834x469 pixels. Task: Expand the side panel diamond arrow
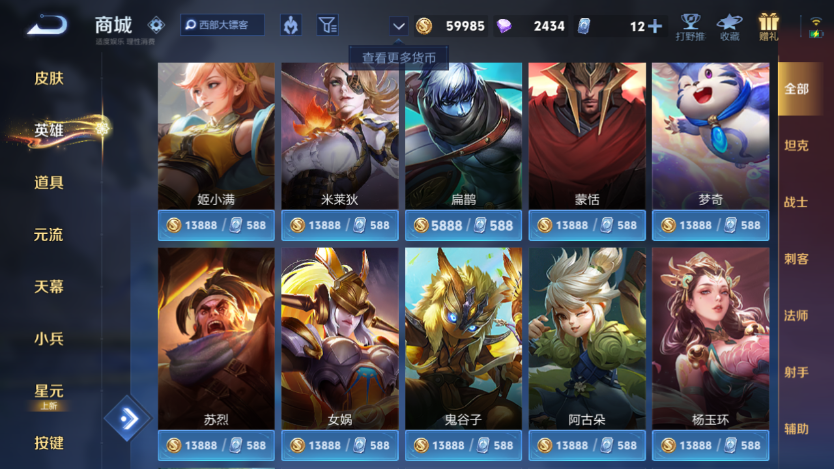tap(128, 418)
